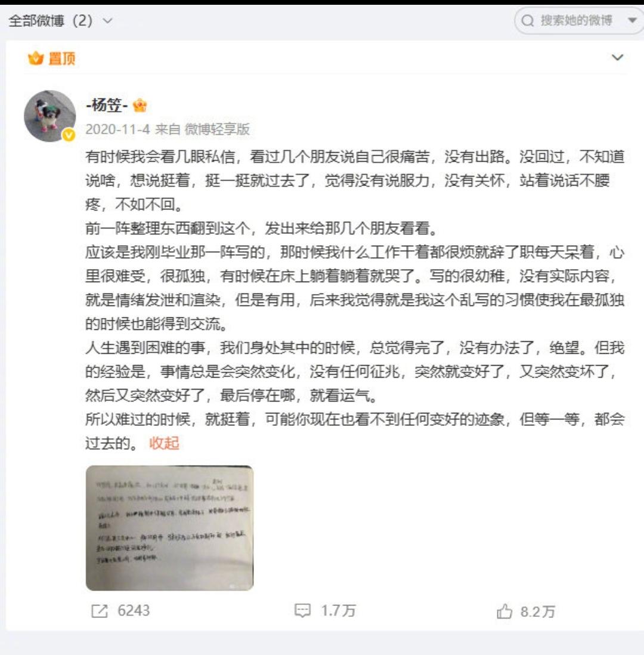Click the membership crown badge beside 杨笠
This screenshot has width=644, height=655.
[x=140, y=105]
